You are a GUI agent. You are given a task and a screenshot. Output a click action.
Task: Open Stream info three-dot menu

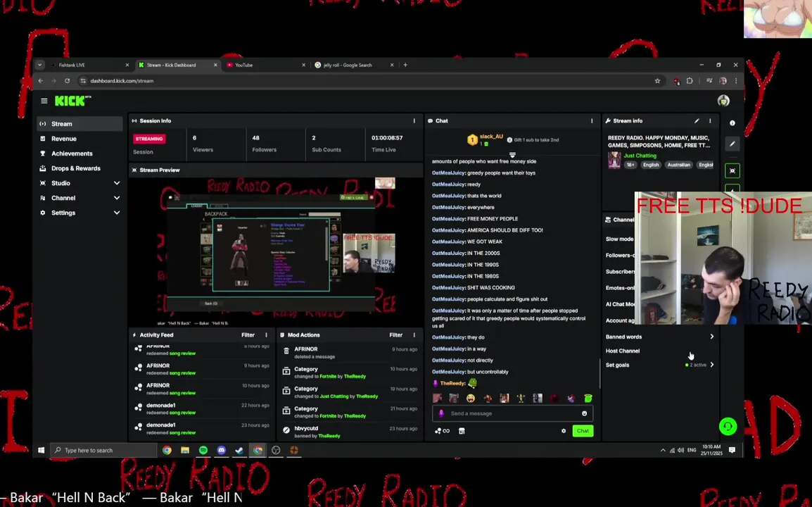click(x=710, y=121)
